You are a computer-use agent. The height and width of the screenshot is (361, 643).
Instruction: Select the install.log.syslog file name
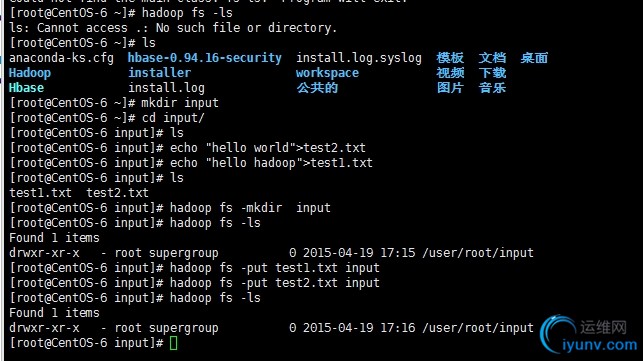tap(359, 58)
